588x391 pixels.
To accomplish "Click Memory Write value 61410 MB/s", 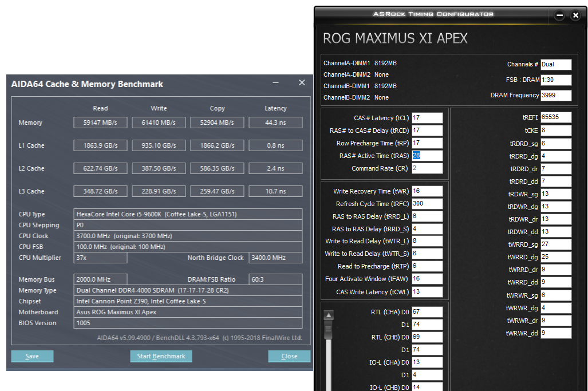I will coord(159,123).
